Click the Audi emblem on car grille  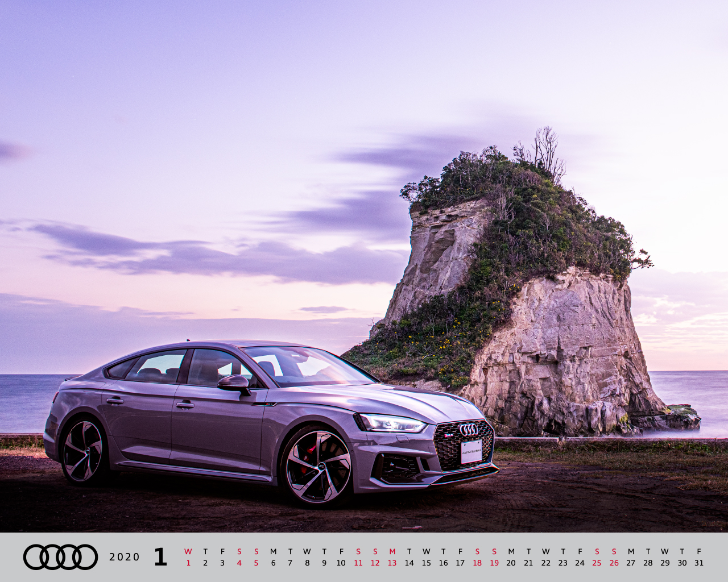[469, 430]
